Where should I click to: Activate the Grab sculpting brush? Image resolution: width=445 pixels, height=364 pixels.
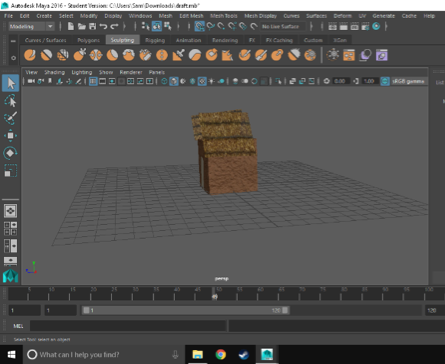(79, 55)
